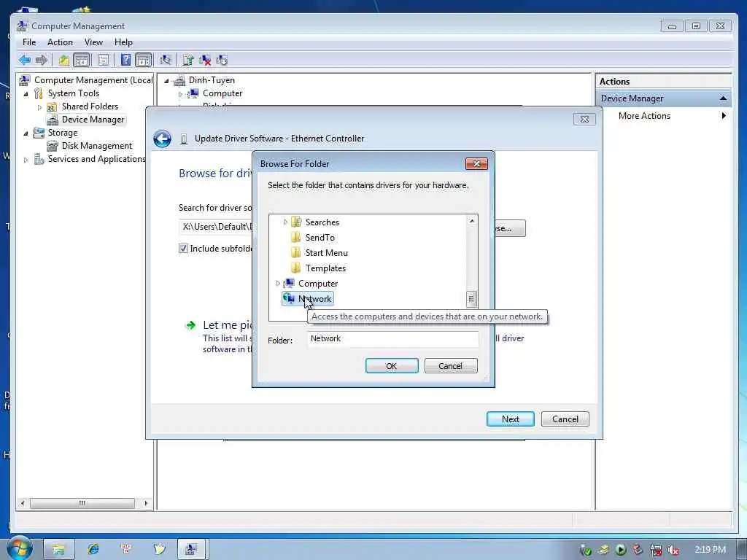The width and height of the screenshot is (747, 560).
Task: Click folder tree scroll up arrow
Action: 472,221
